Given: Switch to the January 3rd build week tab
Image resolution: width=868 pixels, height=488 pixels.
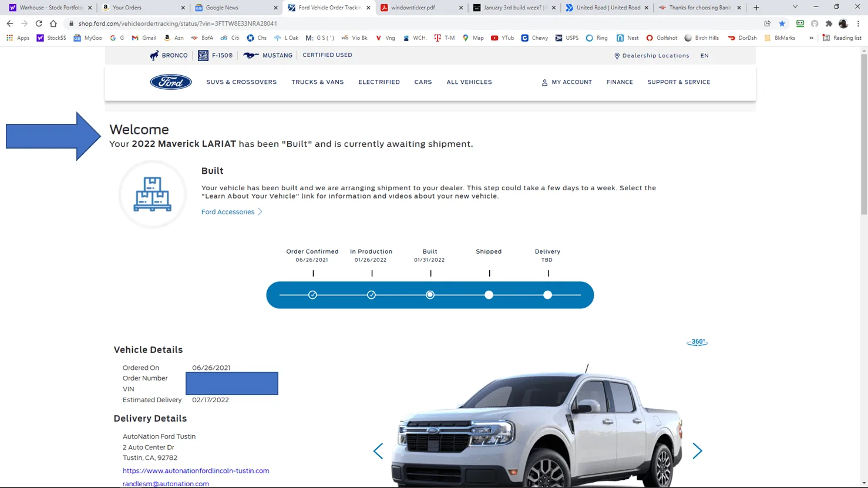Looking at the screenshot, I should tap(513, 8).
